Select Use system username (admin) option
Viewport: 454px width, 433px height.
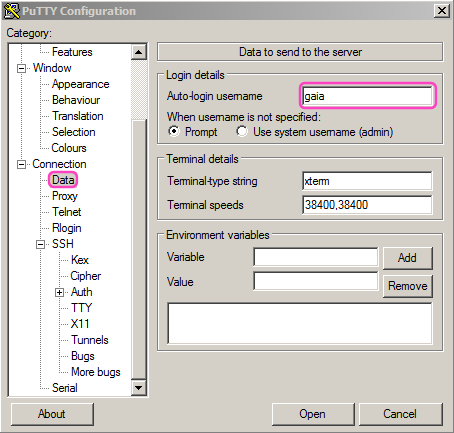pos(242,131)
